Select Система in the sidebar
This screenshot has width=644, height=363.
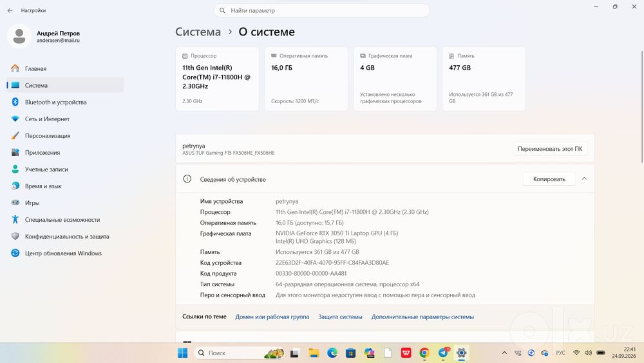click(65, 86)
